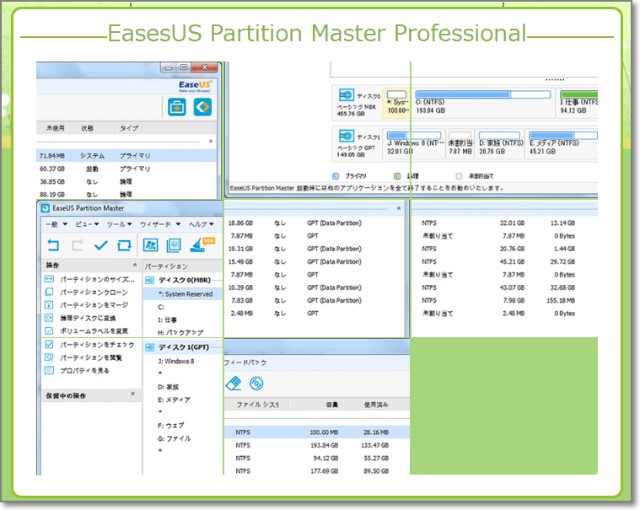Click the Apply checkmark toolbar icon

[100, 245]
